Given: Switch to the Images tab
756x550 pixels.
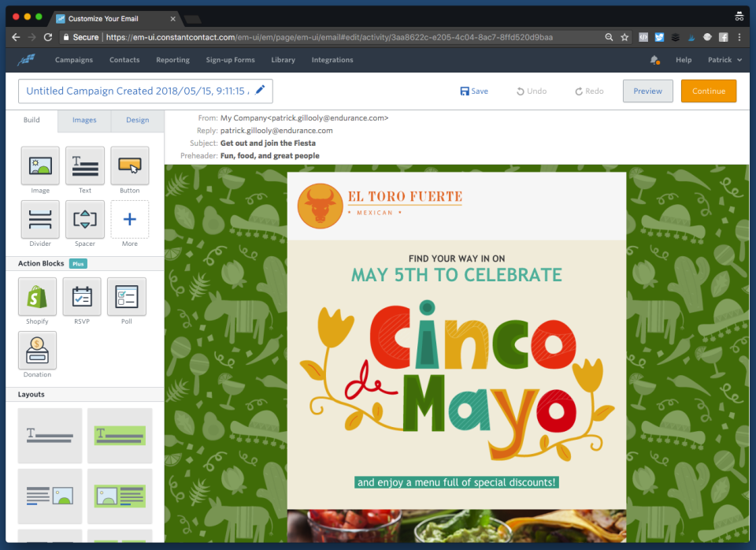Looking at the screenshot, I should (84, 121).
